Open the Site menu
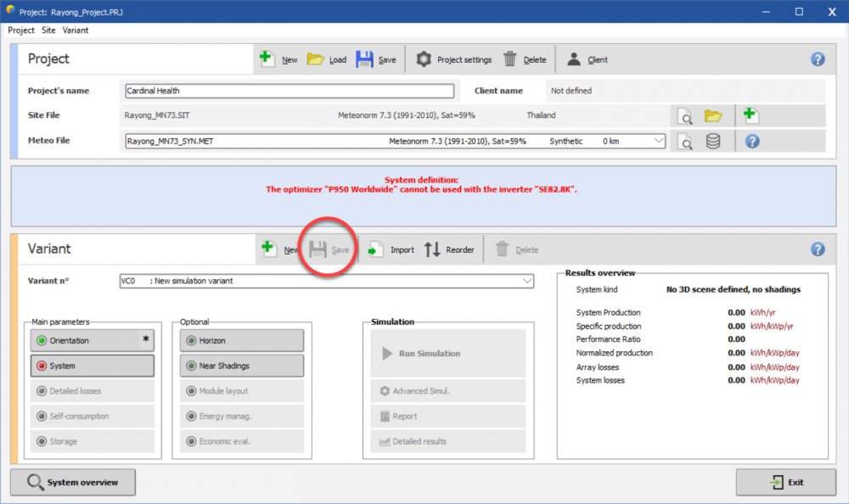849x504 pixels. tap(48, 30)
